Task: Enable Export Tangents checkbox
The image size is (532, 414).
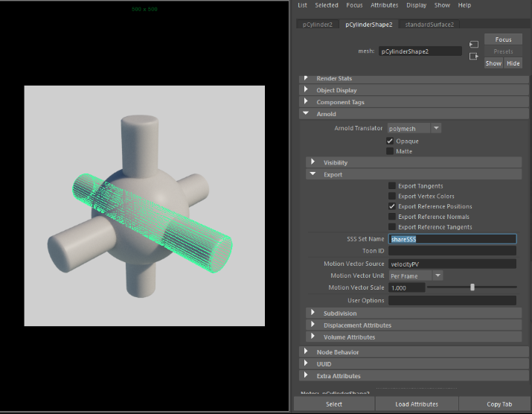Action: click(392, 185)
